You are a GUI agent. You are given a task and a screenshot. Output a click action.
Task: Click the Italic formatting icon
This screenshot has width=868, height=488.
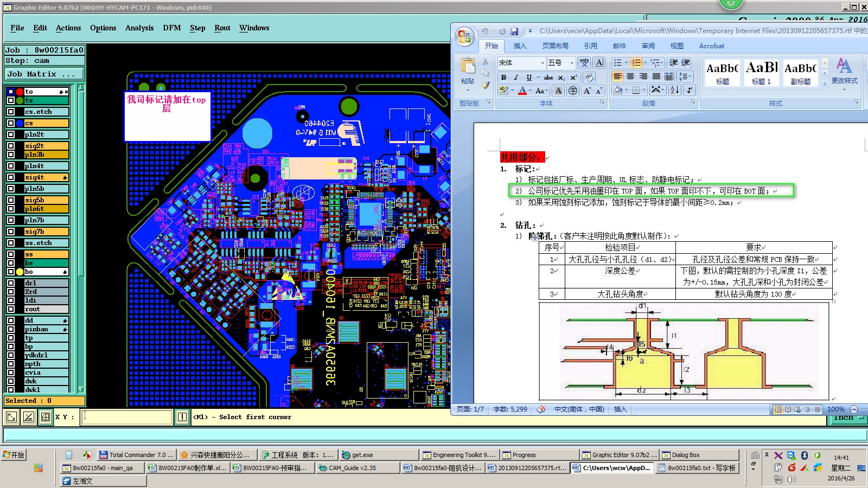pyautogui.click(x=516, y=78)
